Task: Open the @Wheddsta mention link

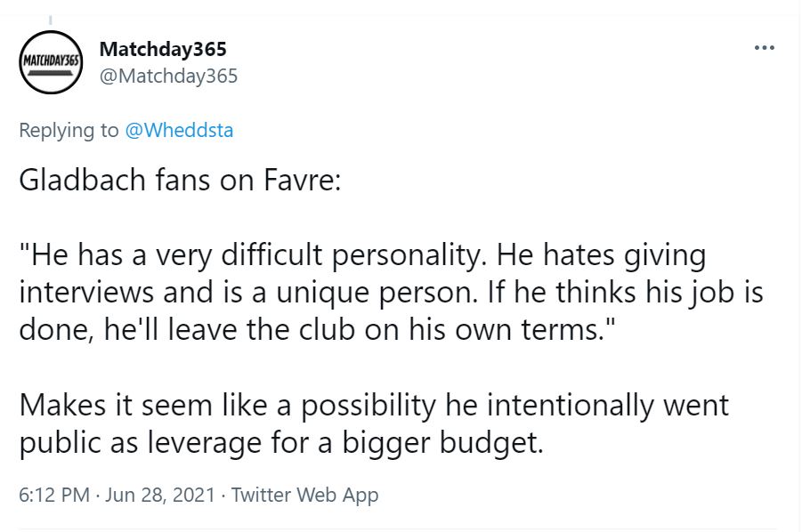Action: 178,130
